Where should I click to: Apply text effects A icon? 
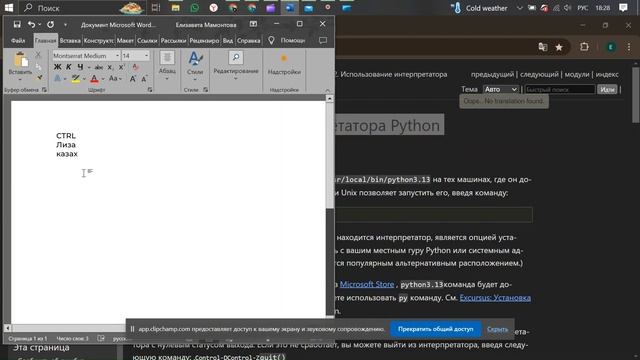pos(57,78)
